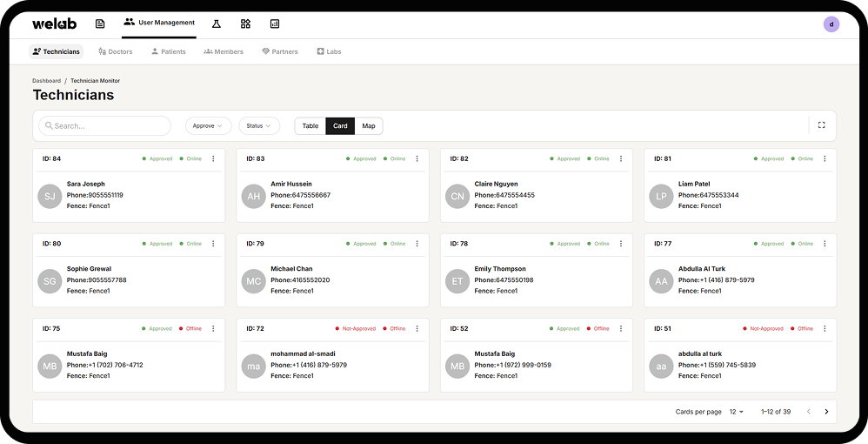Open the lab flask icon in top navigation
This screenshot has height=444, width=868.
(x=216, y=24)
